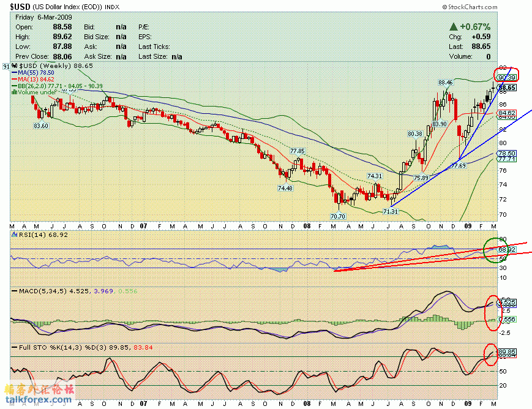This screenshot has height=409, width=532.
Task: Click the US Dollar Index (EOD) name
Action: pyautogui.click(x=67, y=7)
